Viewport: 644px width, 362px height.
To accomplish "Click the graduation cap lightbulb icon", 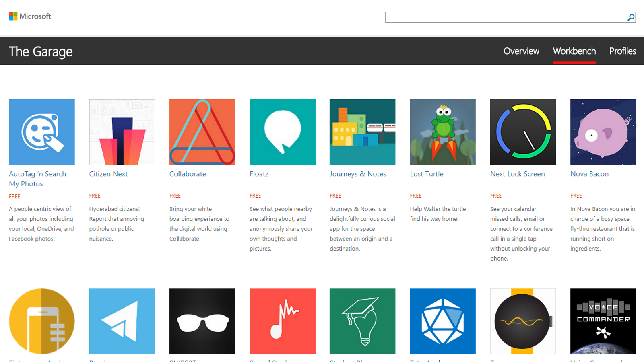I will tap(362, 321).
